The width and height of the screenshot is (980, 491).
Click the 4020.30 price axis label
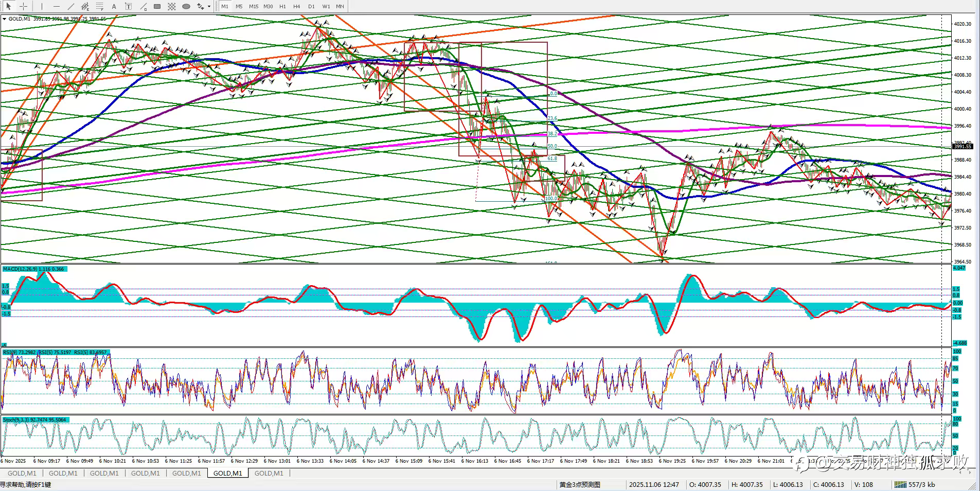[x=962, y=24]
